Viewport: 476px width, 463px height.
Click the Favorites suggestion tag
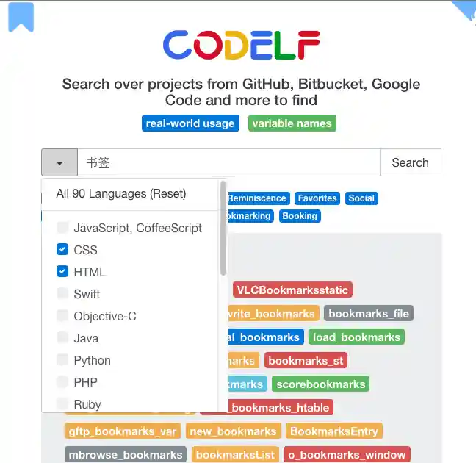click(317, 198)
